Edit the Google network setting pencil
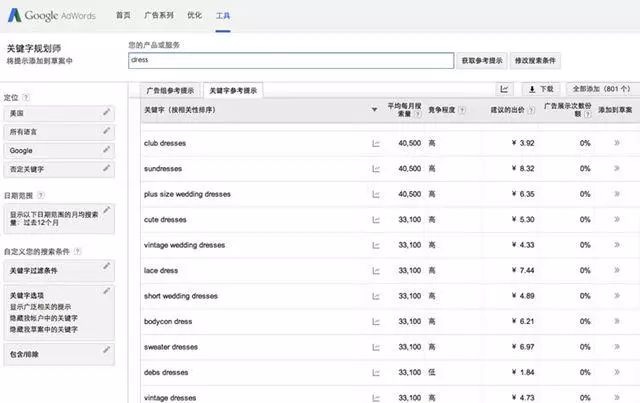This screenshot has width=640, height=403. pyautogui.click(x=106, y=149)
